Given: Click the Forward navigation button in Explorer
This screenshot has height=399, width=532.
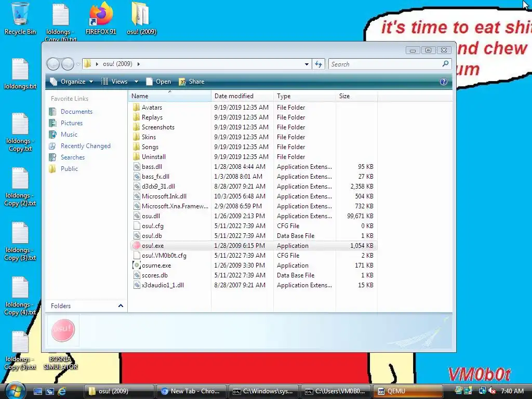Looking at the screenshot, I should pyautogui.click(x=68, y=64).
